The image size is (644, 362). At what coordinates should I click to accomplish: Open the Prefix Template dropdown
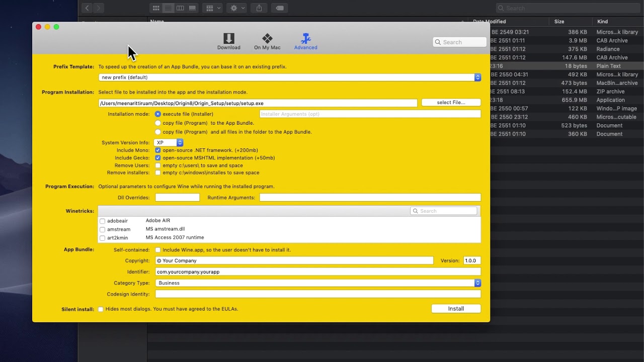coord(290,77)
